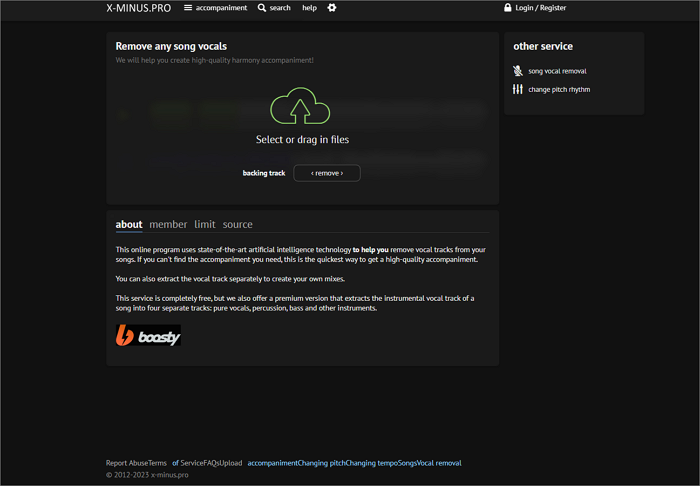The width and height of the screenshot is (700, 486).
Task: Click the Report Abuse footer link
Action: click(126, 463)
